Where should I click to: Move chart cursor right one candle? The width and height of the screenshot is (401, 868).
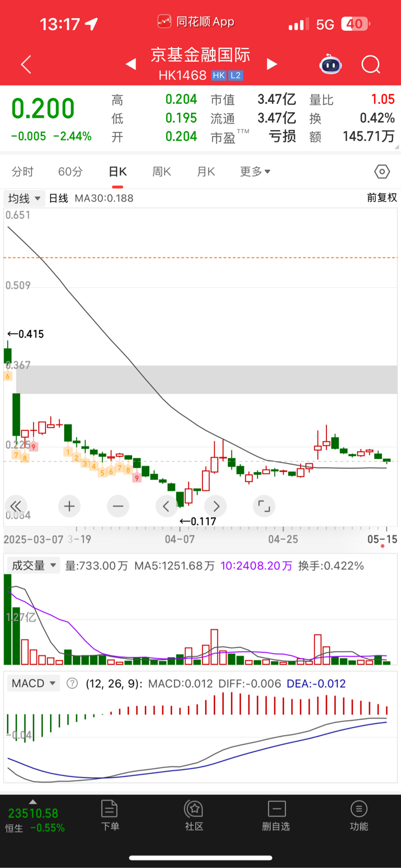[216, 506]
